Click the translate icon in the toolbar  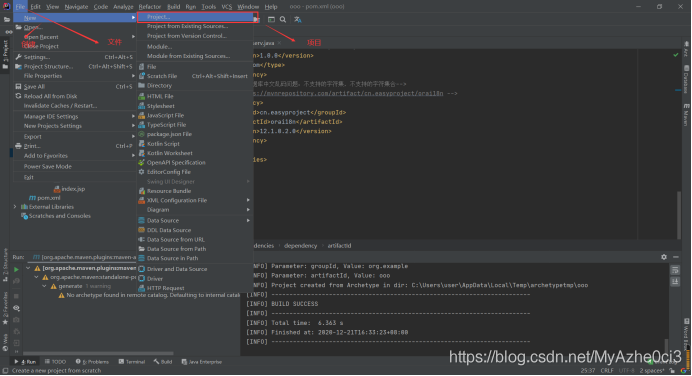298,19
